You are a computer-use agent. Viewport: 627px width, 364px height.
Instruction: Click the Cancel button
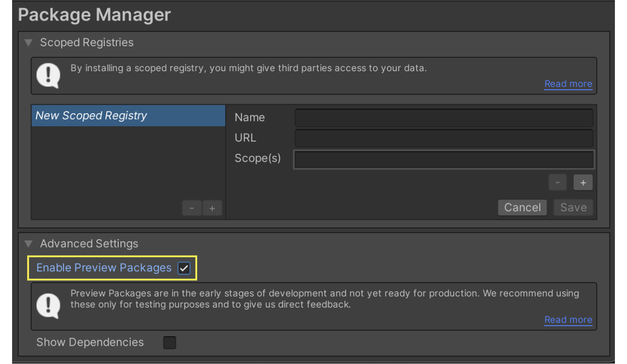tap(522, 207)
